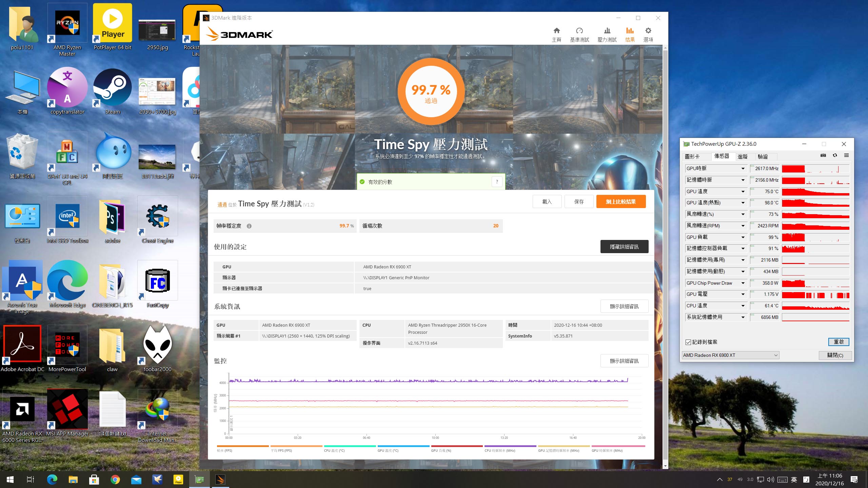Expand GPU Chip Power Draw dropdown
This screenshot has width=868, height=488.
[x=743, y=283]
